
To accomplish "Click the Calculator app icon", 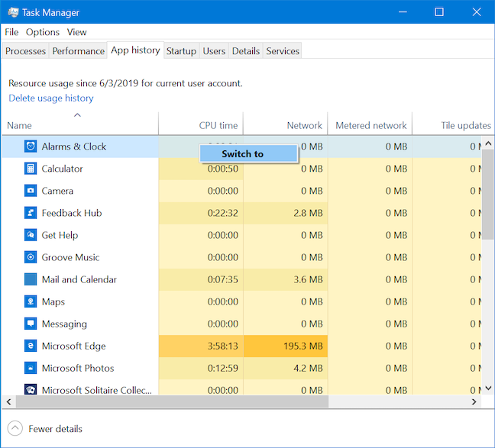I will pos(31,169).
